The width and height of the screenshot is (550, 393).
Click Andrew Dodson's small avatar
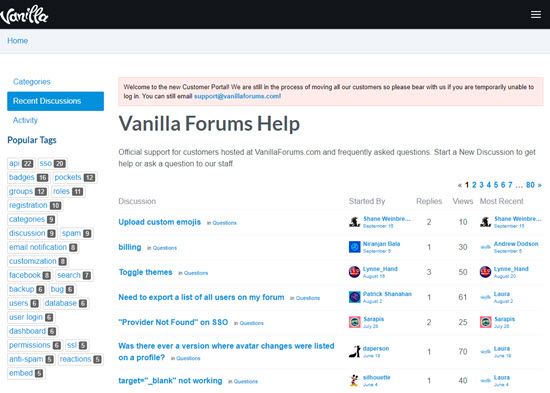tap(485, 247)
